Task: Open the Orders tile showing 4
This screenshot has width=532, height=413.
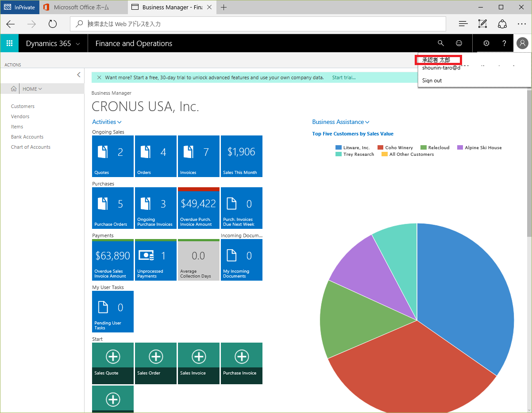Action: [x=156, y=156]
